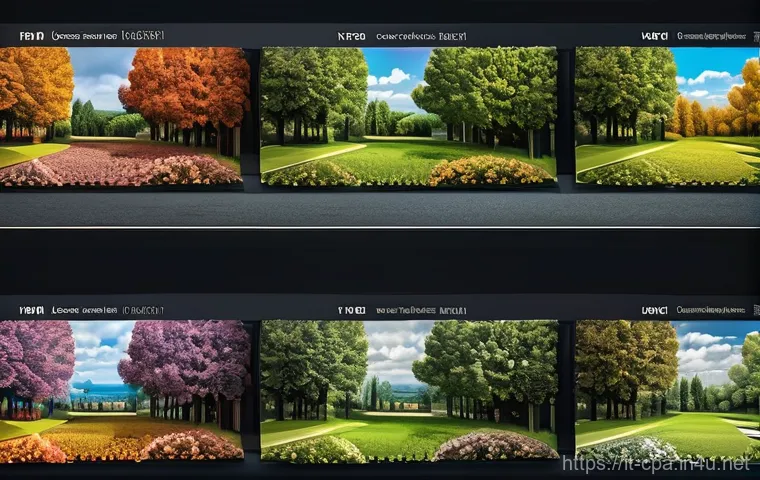Open the cloudy-sky green park thumbnail with pink bush
The width and height of the screenshot is (760, 480).
tap(409, 391)
